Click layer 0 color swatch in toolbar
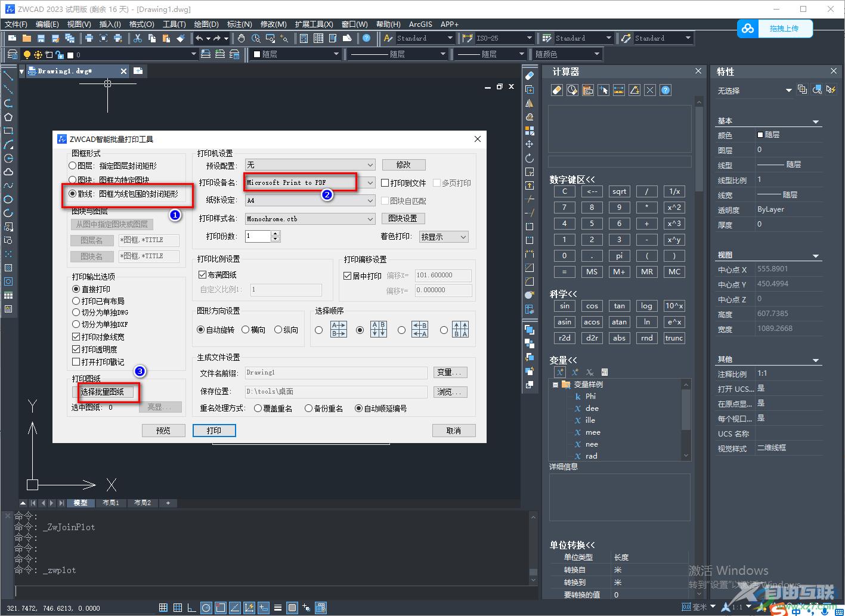The width and height of the screenshot is (845, 616). tap(70, 55)
